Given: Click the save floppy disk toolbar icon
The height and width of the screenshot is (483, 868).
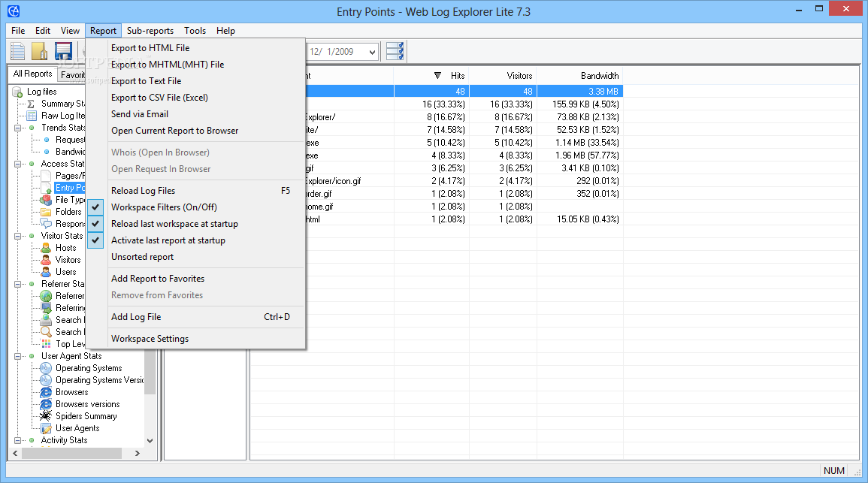Looking at the screenshot, I should point(63,51).
